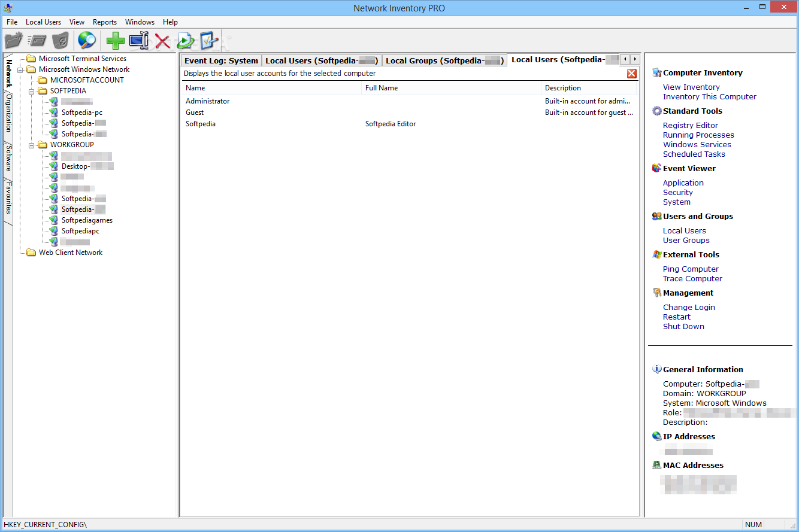
Task: Click the Management keys icon
Action: point(656,293)
